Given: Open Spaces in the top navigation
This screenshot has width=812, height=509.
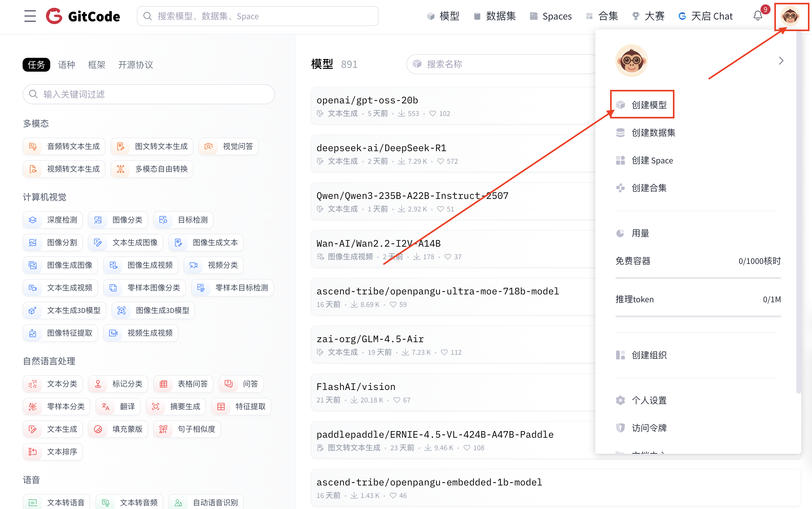Looking at the screenshot, I should [551, 16].
